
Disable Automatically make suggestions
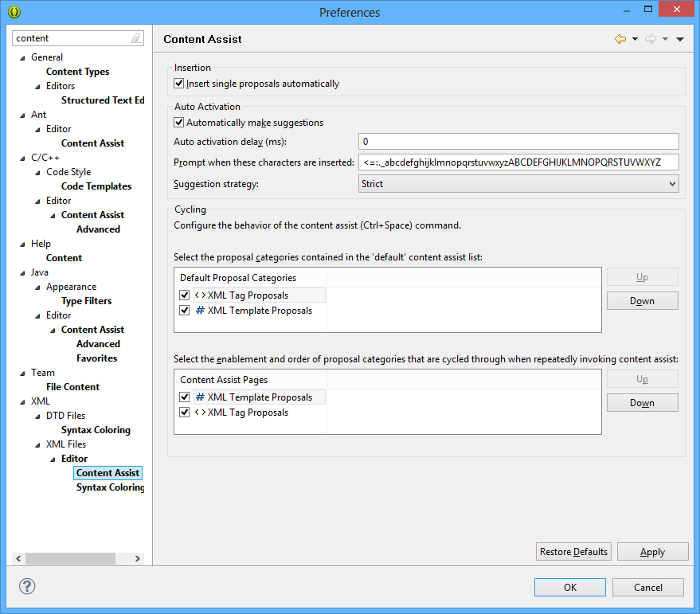[x=178, y=123]
